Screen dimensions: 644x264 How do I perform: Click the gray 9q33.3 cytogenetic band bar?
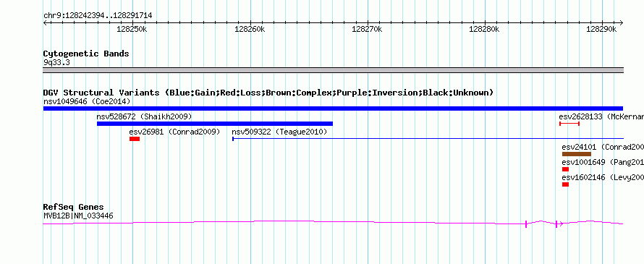[x=333, y=70]
